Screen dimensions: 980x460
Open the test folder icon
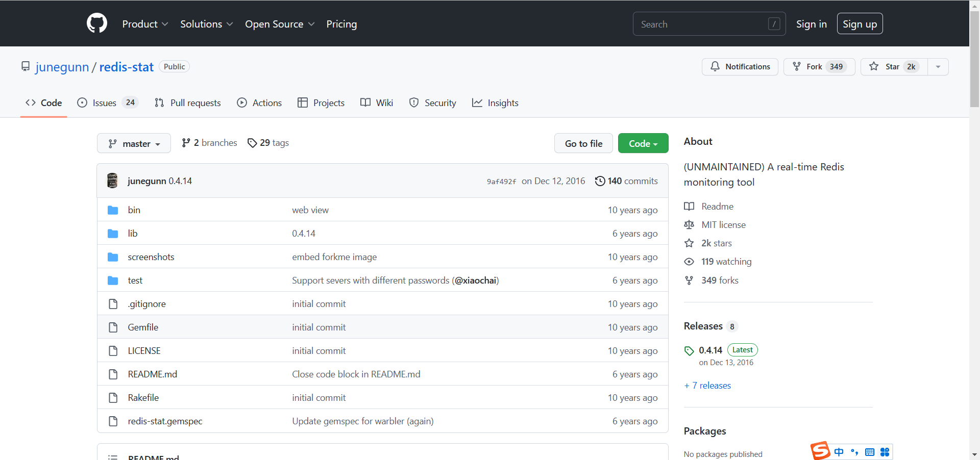[x=113, y=280]
